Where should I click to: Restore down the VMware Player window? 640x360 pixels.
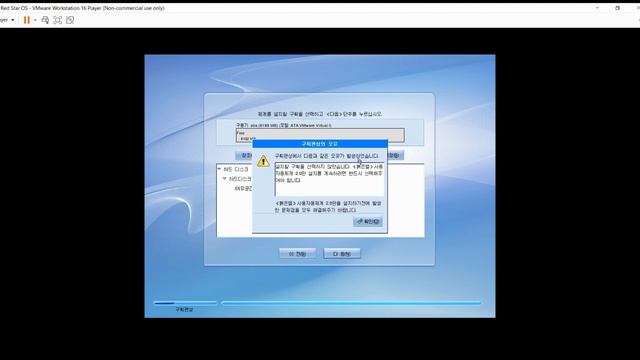[x=618, y=8]
